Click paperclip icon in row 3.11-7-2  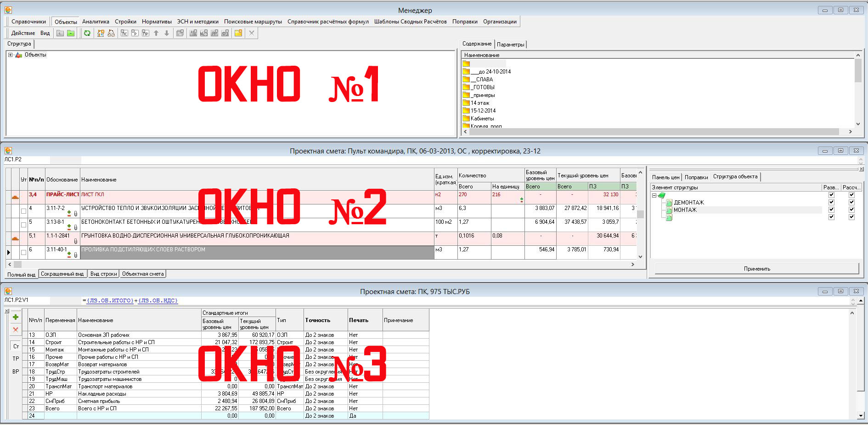point(76,214)
